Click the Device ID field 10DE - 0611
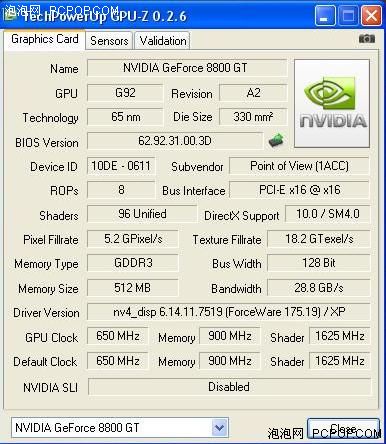 [x=121, y=166]
